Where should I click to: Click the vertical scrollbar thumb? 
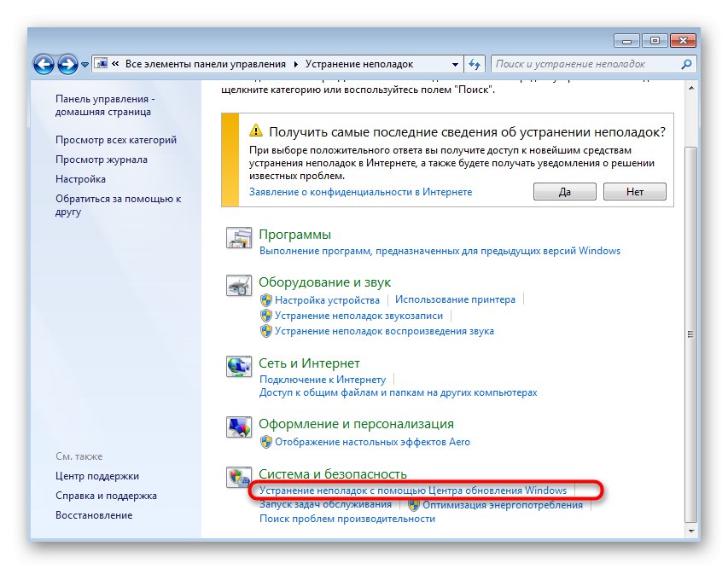(x=690, y=334)
